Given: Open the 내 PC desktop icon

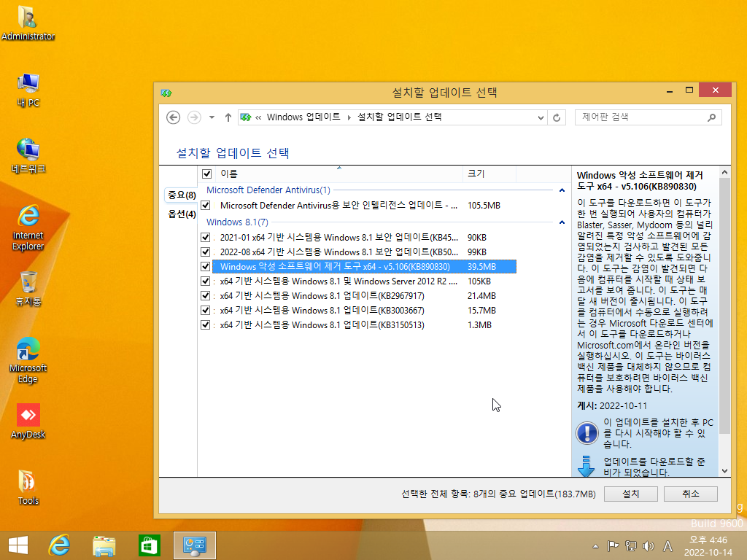Looking at the screenshot, I should click(28, 90).
